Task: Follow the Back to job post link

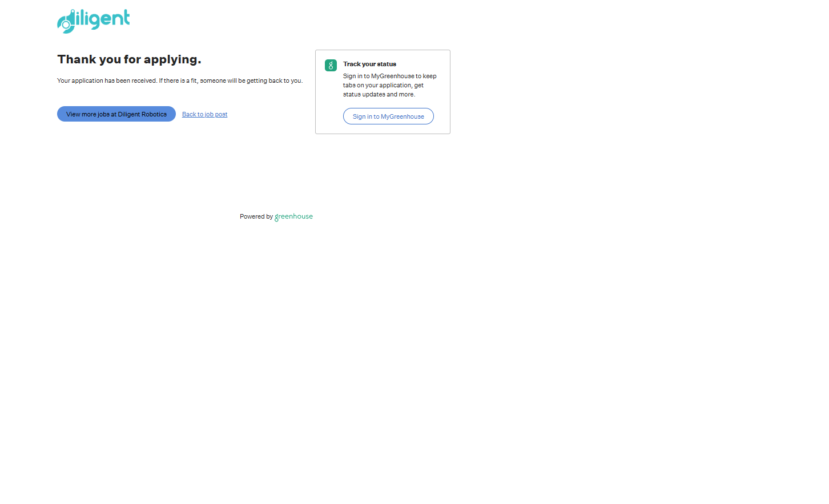Action: point(204,115)
